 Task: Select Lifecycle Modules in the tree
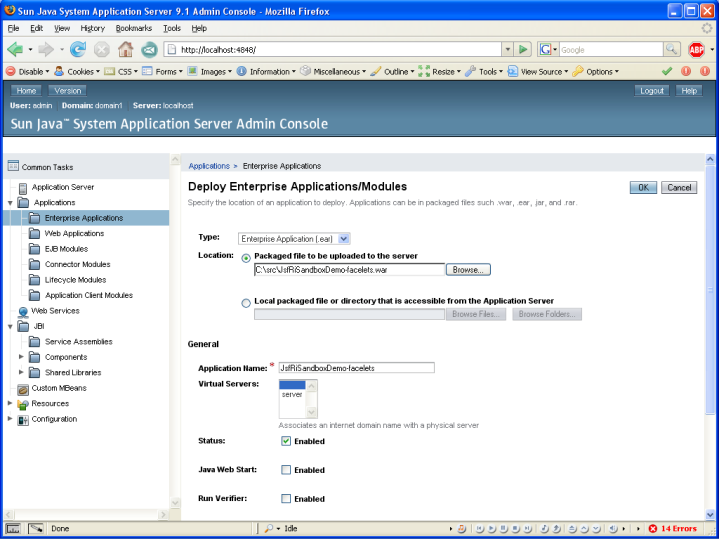75,280
